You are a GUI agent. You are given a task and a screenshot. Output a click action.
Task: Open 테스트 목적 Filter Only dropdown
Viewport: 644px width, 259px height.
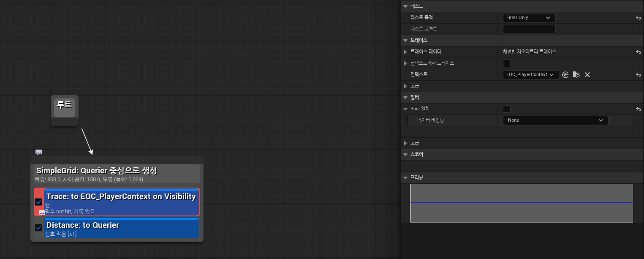point(529,18)
